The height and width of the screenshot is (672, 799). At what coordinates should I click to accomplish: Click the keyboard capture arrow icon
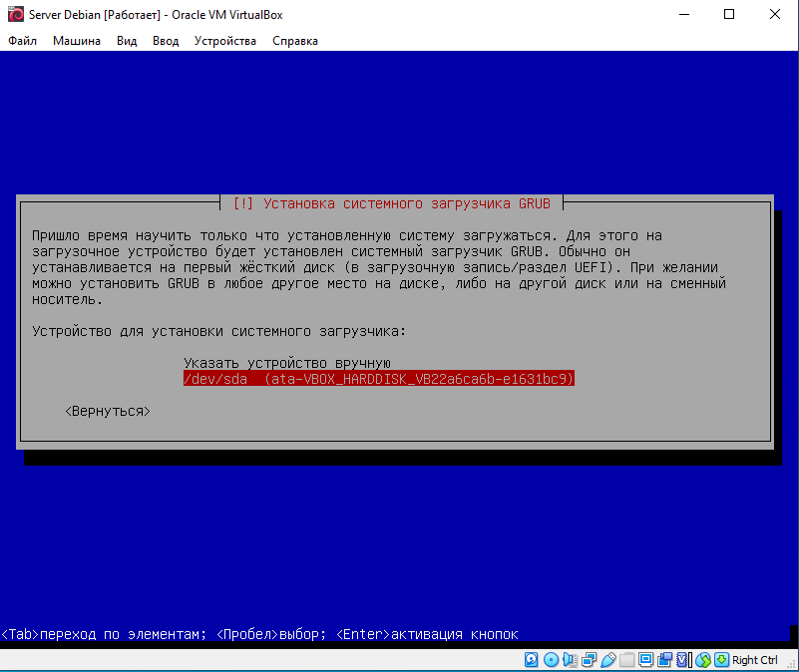point(721,660)
